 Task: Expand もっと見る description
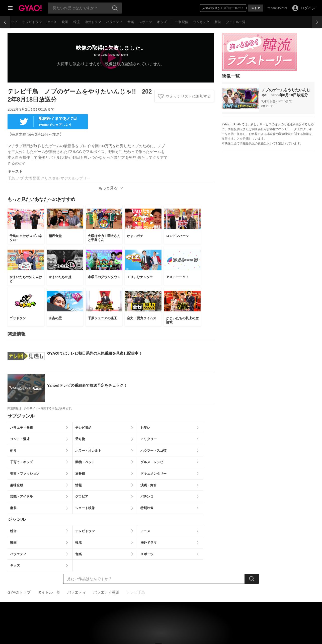pyautogui.click(x=111, y=188)
